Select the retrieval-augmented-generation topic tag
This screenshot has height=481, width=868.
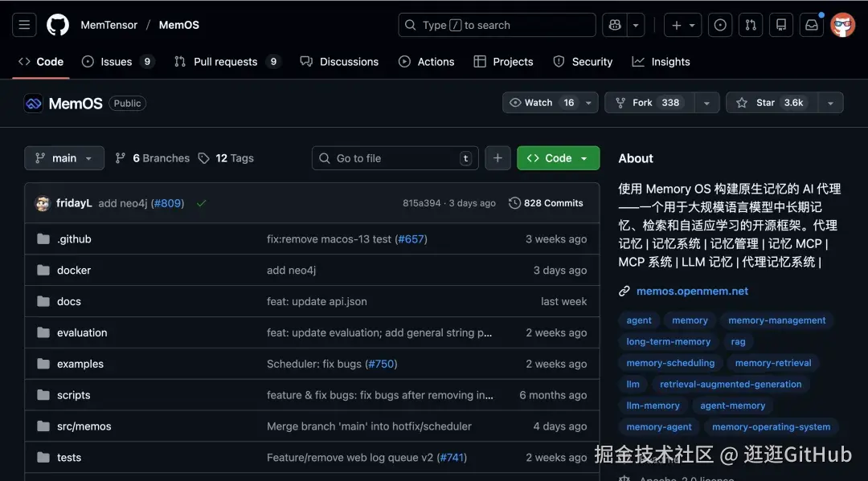tap(730, 385)
